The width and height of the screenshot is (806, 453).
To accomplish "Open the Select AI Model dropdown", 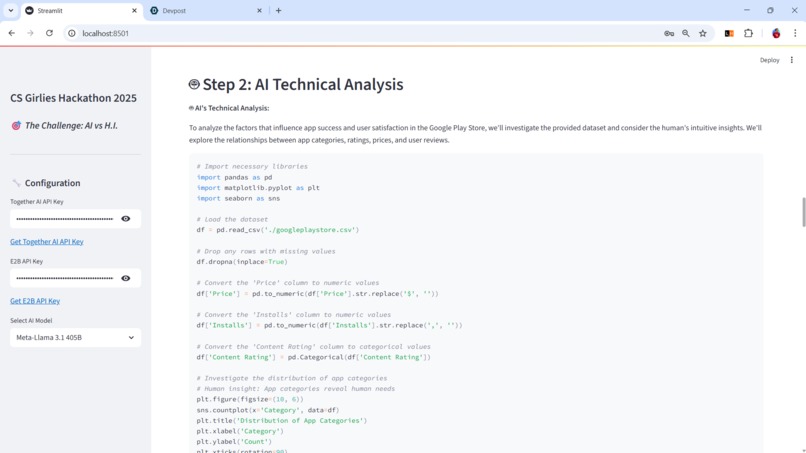I will coord(76,337).
